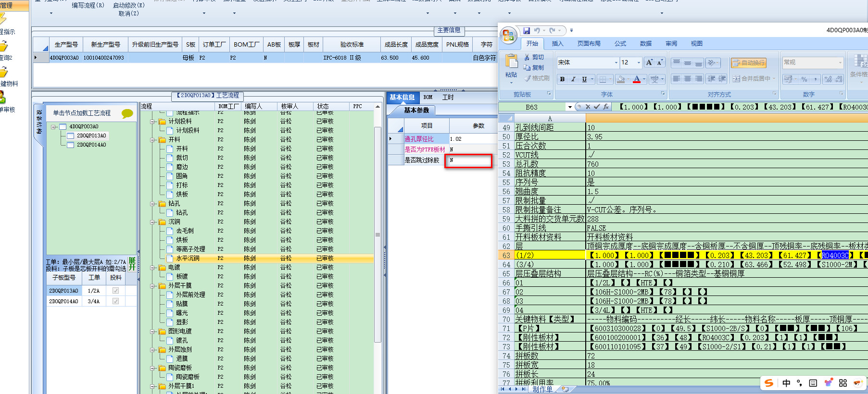Click the 是否跳过除胶 value field

tap(468, 160)
